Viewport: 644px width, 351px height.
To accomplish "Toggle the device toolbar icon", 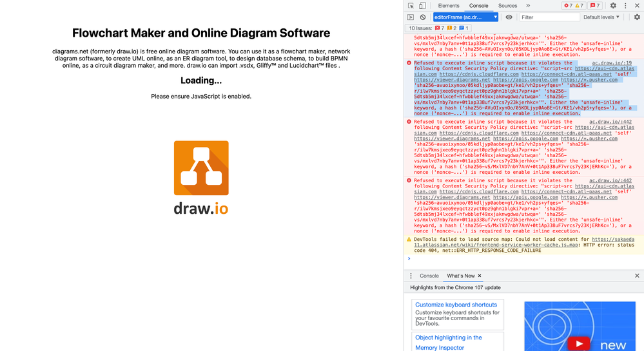I will point(422,6).
